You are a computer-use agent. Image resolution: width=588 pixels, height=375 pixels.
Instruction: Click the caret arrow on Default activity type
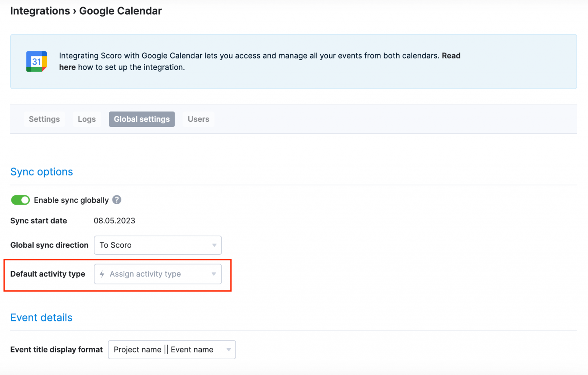click(214, 274)
